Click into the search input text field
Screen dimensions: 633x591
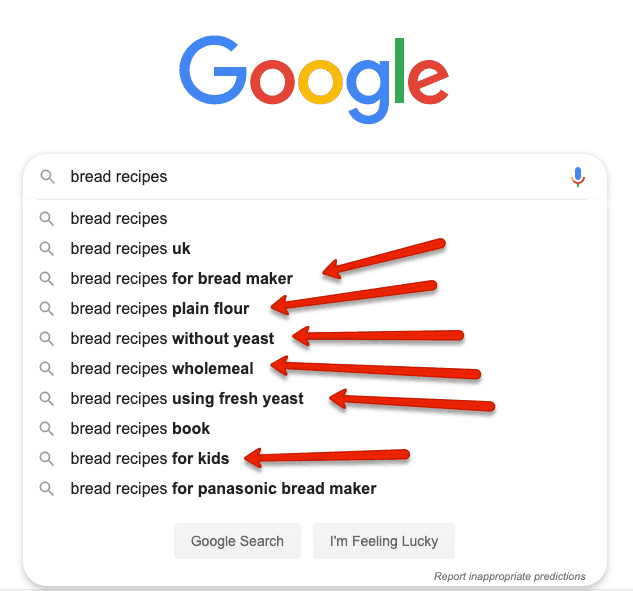coord(315,177)
